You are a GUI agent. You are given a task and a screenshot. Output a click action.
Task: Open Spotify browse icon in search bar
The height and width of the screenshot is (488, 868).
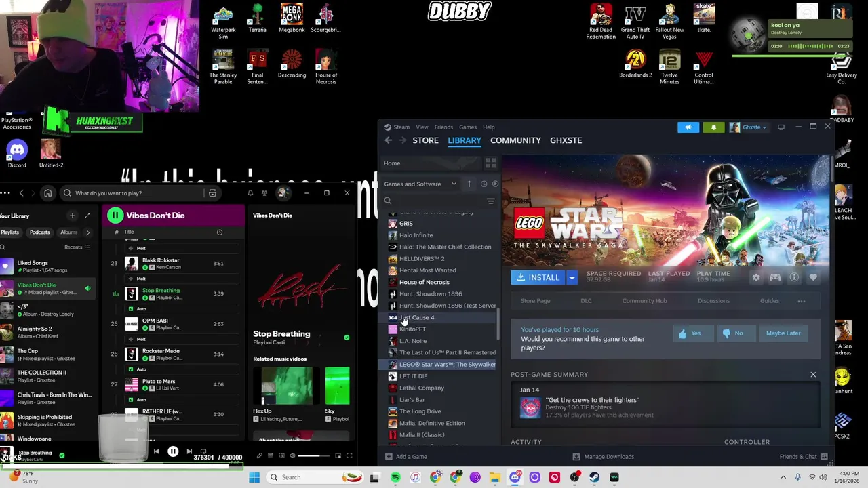212,193
